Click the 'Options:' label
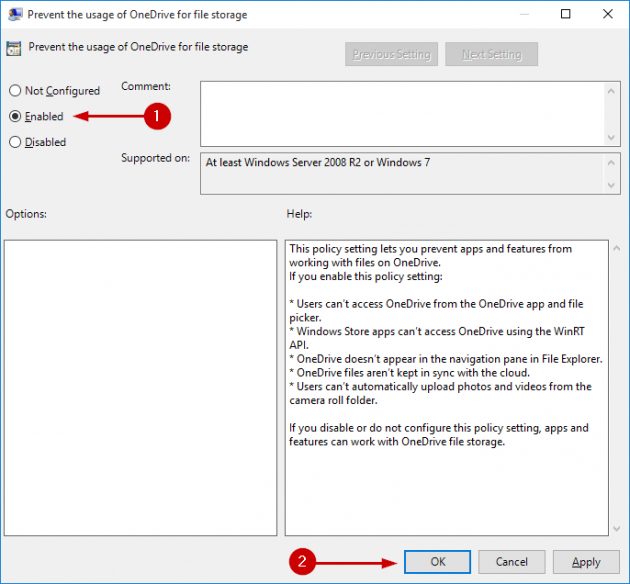Screen dimensions: 630x584 pos(26,214)
